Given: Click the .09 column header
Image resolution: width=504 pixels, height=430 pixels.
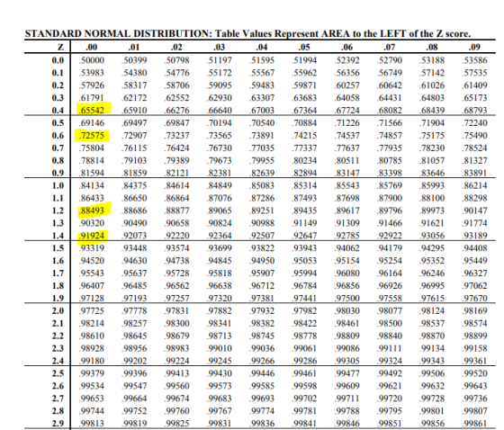Looking at the screenshot, I should coord(474,48).
